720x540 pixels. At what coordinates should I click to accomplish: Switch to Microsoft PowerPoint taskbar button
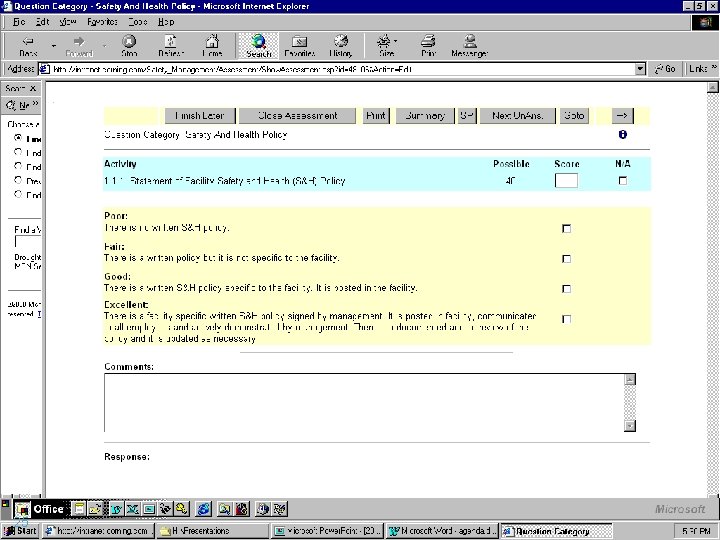coord(327,531)
